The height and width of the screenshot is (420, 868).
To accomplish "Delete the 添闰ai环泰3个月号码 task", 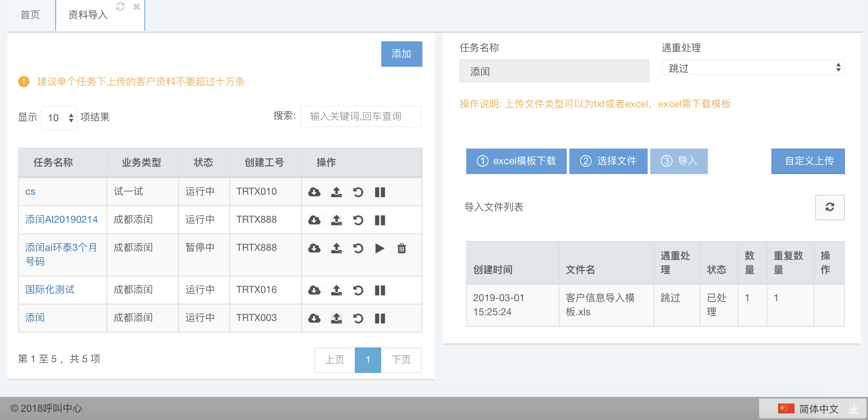I will coord(401,248).
